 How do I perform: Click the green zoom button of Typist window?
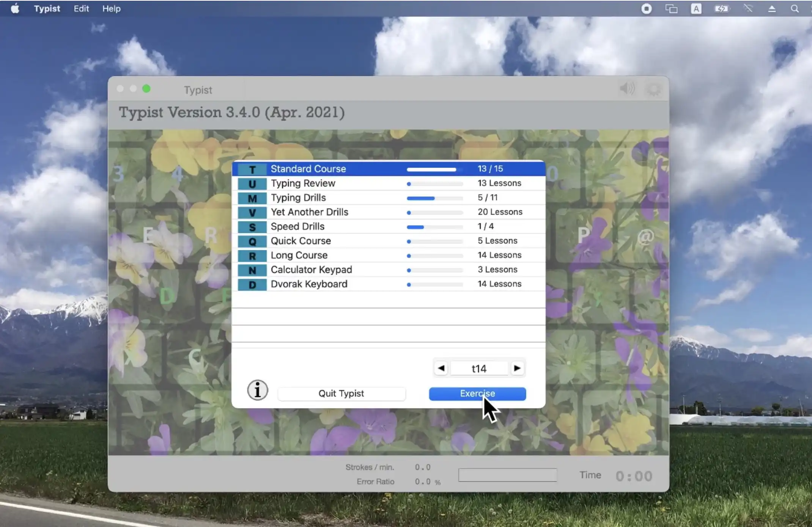(x=146, y=89)
